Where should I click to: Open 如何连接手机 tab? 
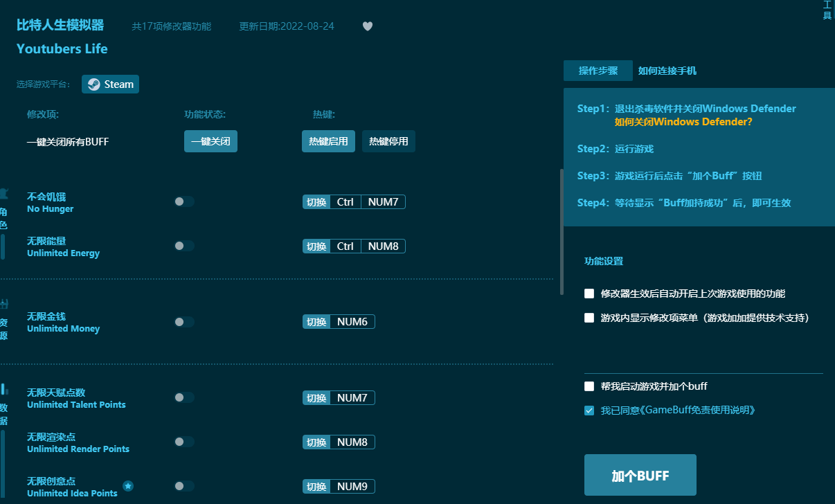coord(667,71)
